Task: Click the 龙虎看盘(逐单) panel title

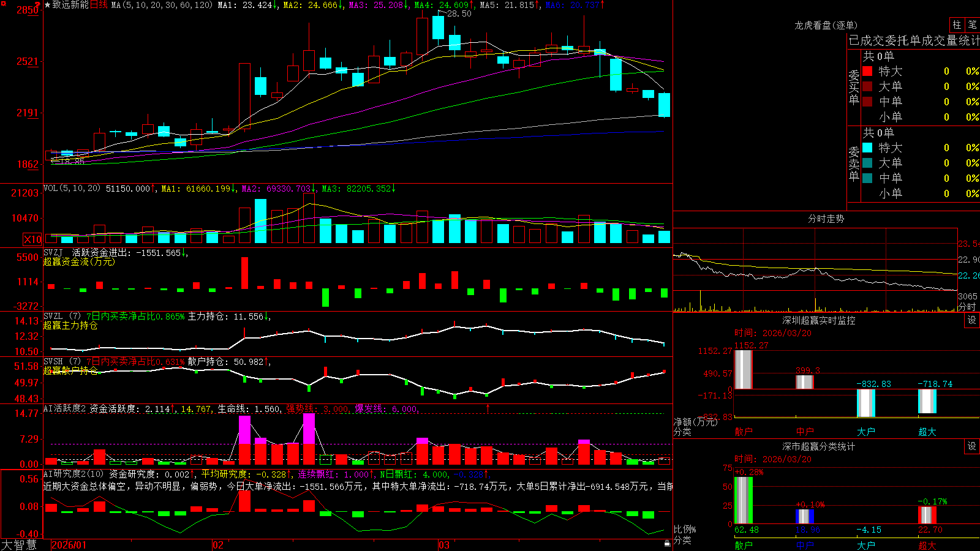Action: click(826, 25)
